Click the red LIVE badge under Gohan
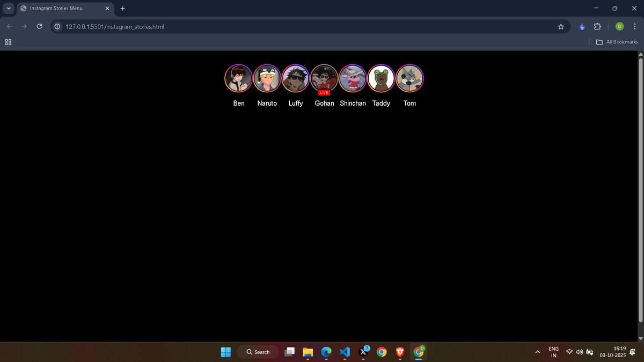644x362 pixels. coord(324,93)
